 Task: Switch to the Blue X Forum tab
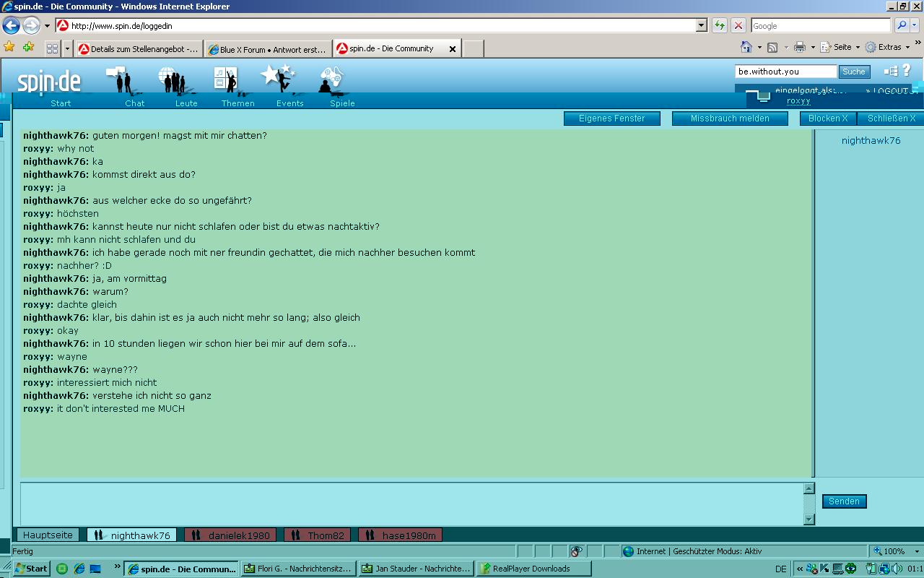pos(267,49)
